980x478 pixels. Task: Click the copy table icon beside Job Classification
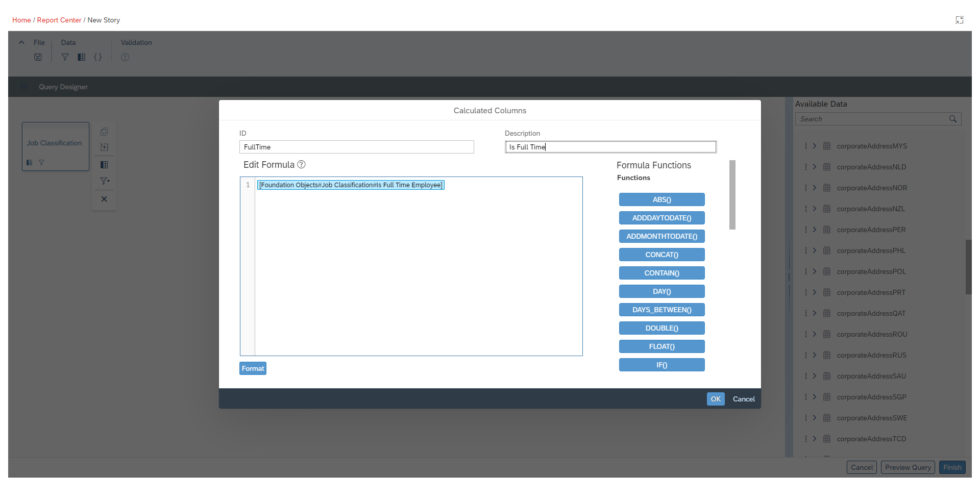104,132
